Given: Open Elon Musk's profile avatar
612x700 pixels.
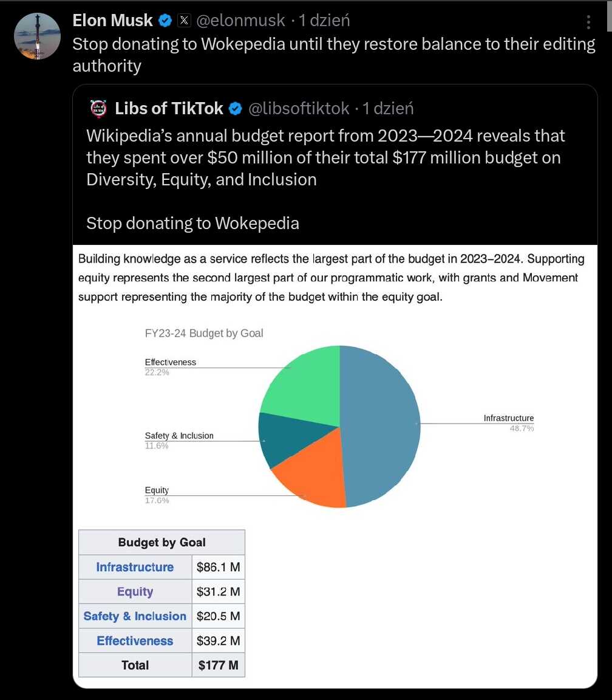Looking at the screenshot, I should click(38, 36).
